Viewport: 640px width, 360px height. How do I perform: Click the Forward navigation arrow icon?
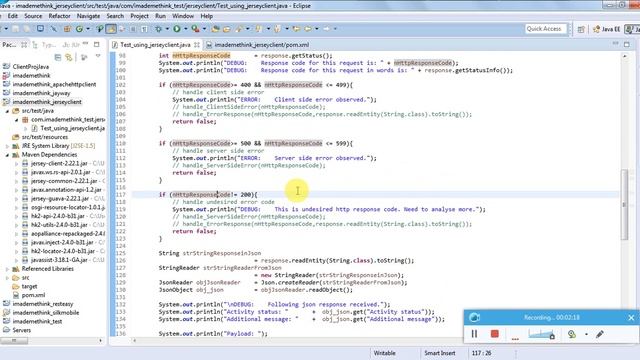tap(326, 29)
